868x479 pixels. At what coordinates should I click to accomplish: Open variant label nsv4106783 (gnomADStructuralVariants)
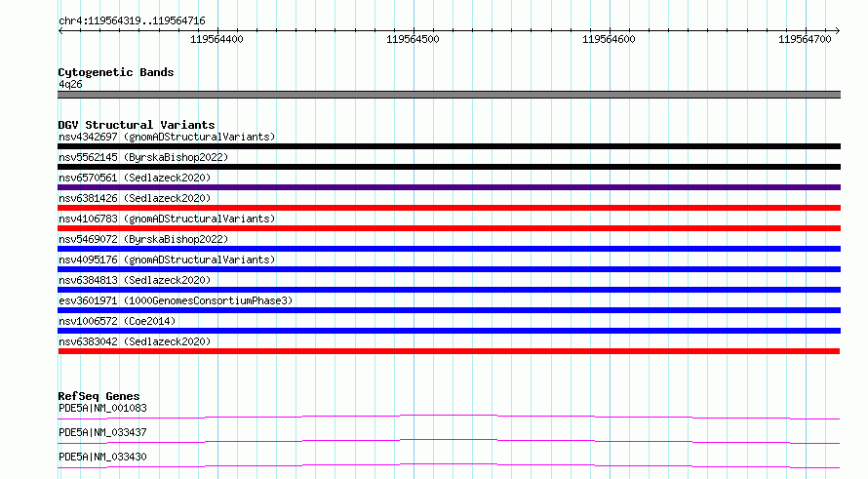point(167,219)
